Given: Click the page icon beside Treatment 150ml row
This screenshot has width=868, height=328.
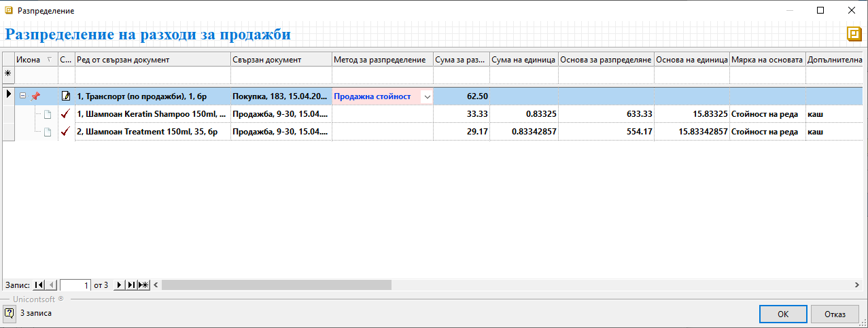Looking at the screenshot, I should pyautogui.click(x=47, y=132).
